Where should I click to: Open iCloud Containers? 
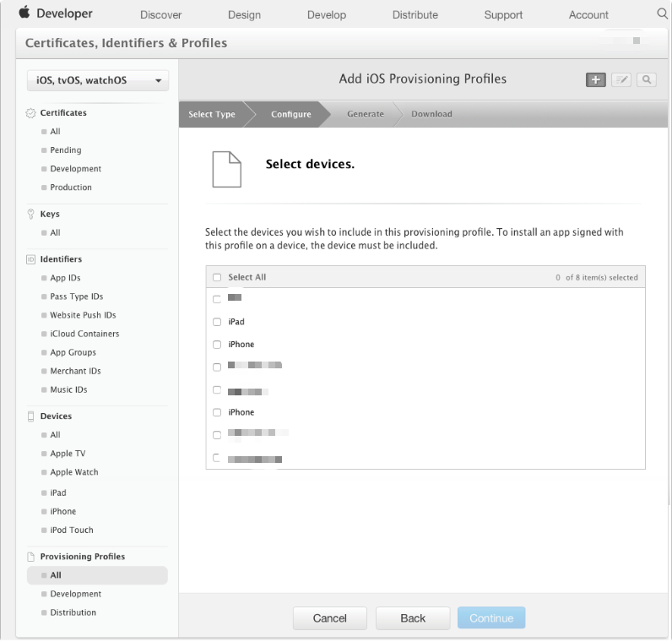click(x=84, y=334)
